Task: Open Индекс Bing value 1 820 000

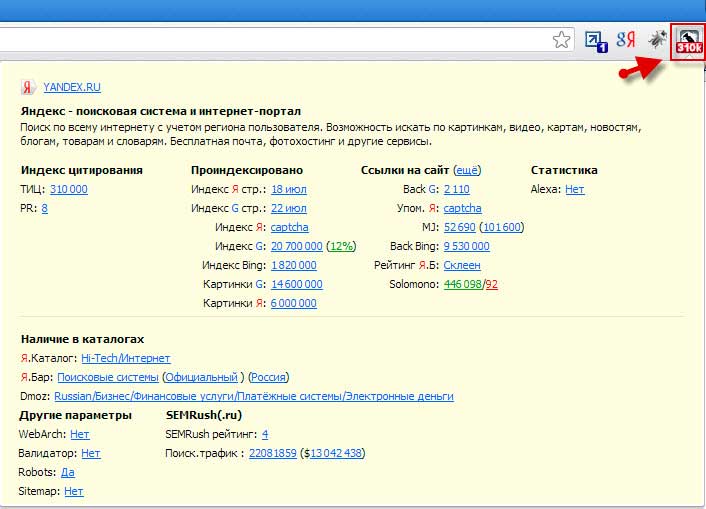Action: point(294,265)
